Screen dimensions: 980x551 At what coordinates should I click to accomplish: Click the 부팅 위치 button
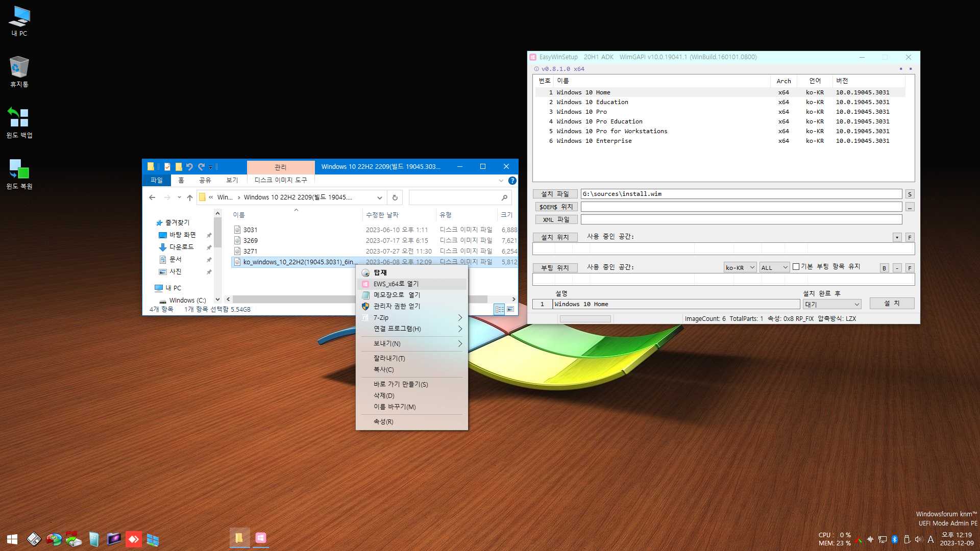[555, 268]
